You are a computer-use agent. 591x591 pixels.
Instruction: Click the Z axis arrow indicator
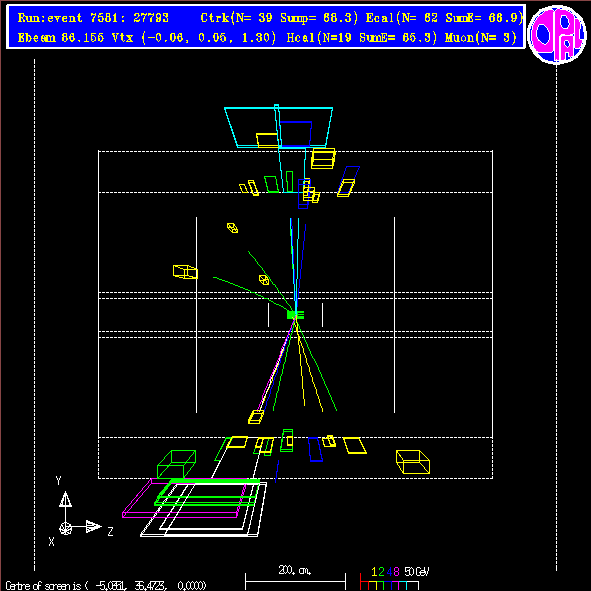click(x=93, y=527)
